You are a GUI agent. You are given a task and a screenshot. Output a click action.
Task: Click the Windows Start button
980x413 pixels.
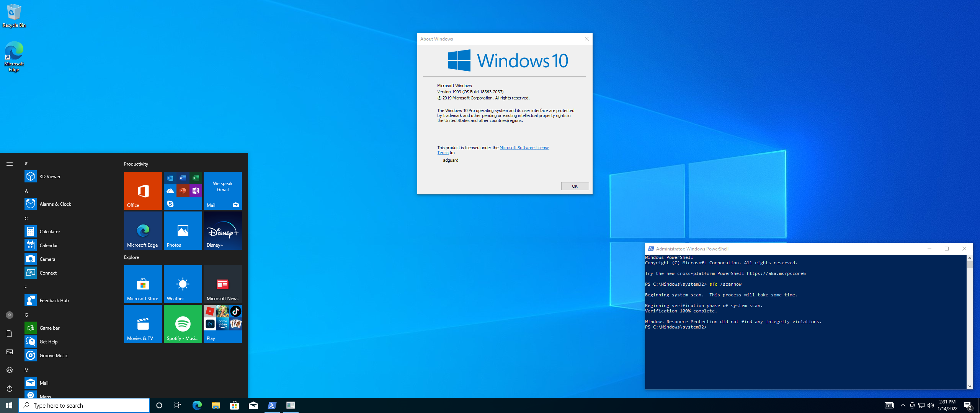click(x=9, y=405)
